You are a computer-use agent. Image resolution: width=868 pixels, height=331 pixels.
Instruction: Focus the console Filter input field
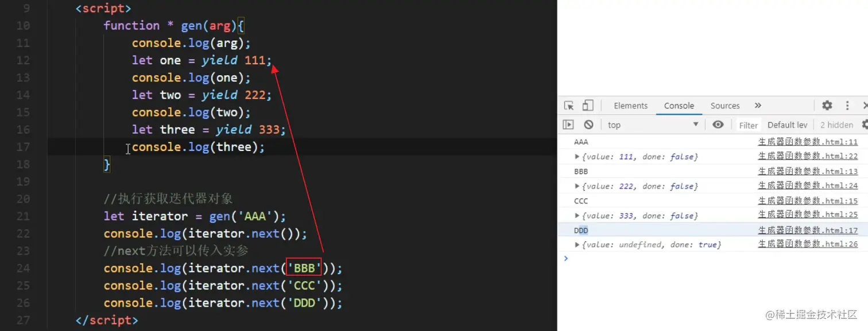pos(748,125)
